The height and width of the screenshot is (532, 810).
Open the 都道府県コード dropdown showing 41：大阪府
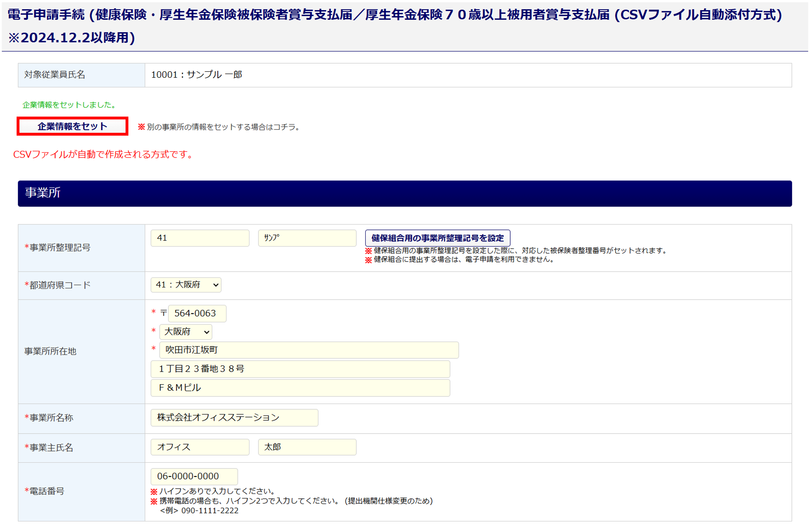click(186, 285)
